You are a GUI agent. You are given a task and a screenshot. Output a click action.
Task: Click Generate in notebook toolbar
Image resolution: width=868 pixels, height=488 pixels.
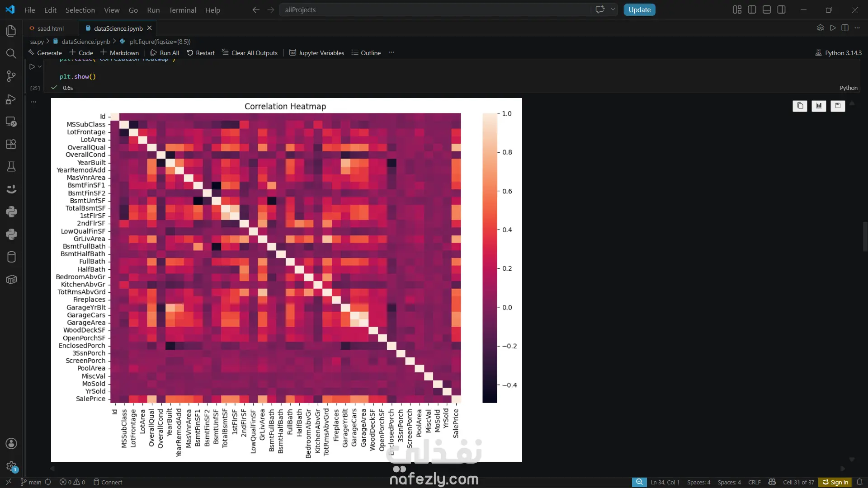pyautogui.click(x=45, y=53)
